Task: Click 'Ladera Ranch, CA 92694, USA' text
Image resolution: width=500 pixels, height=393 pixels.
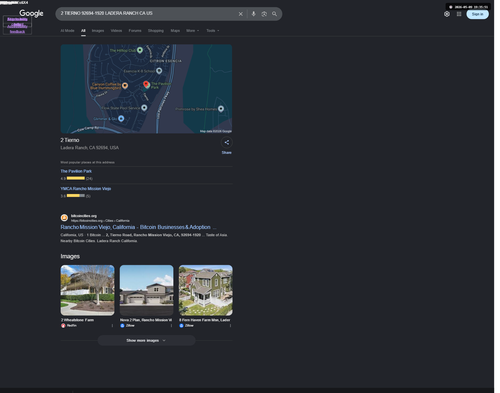Action: (x=90, y=148)
